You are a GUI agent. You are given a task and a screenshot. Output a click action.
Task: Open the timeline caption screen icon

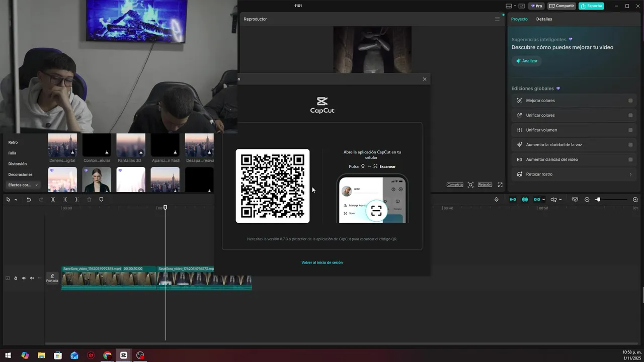(x=575, y=200)
